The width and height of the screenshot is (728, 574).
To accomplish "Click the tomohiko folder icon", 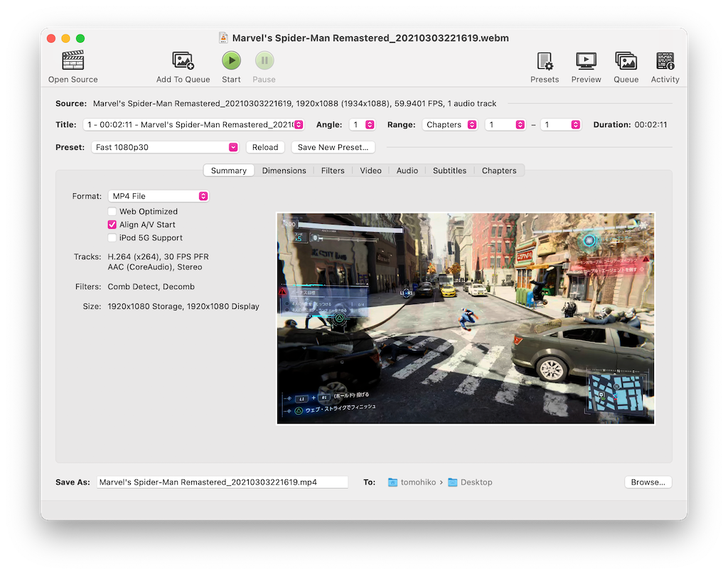I will (x=392, y=482).
